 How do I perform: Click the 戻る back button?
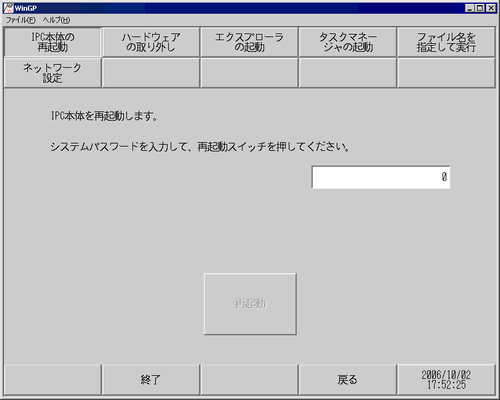pyautogui.click(x=347, y=380)
